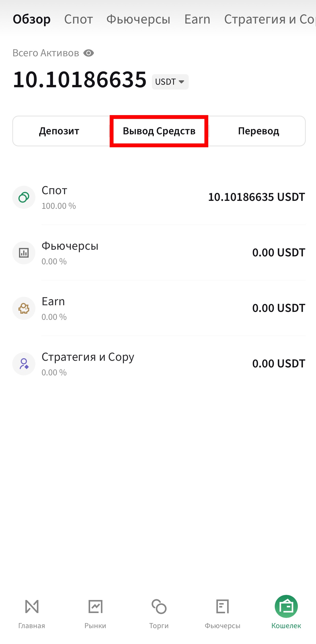
Task: Open the Earn top tab
Action: (197, 19)
